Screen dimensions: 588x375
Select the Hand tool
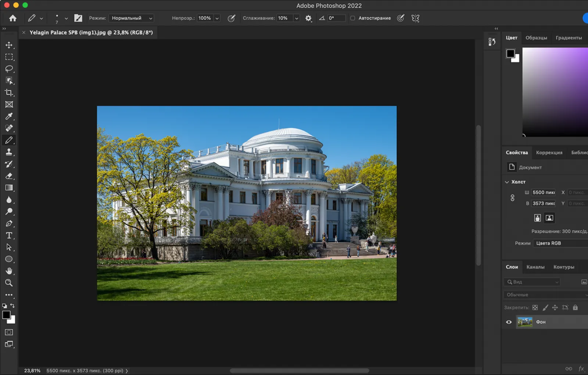pyautogui.click(x=9, y=271)
